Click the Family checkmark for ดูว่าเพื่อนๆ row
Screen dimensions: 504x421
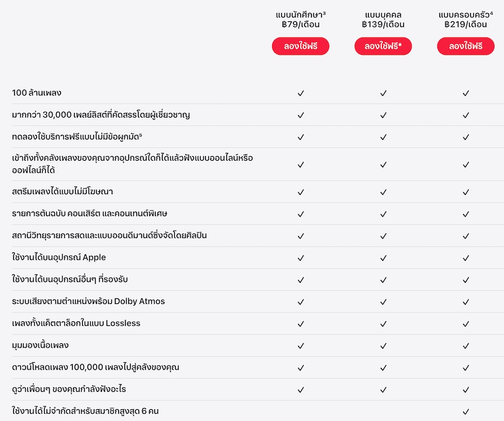(x=465, y=390)
